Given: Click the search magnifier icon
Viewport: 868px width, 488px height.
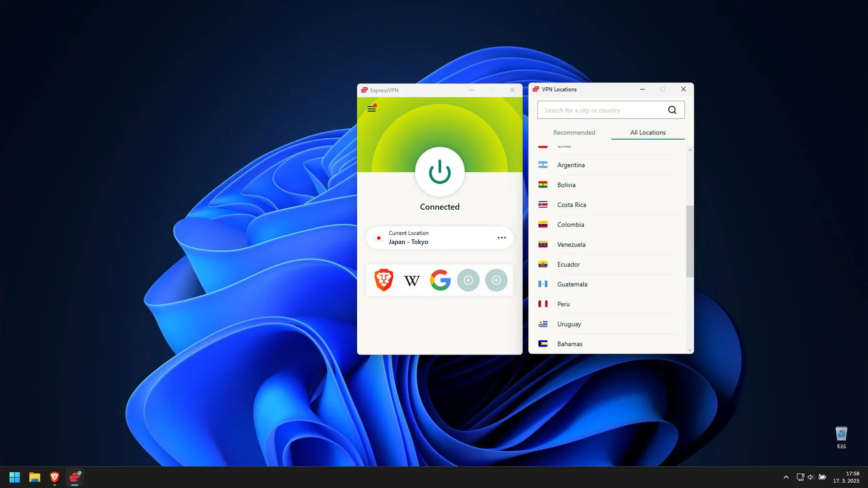Looking at the screenshot, I should click(x=672, y=110).
